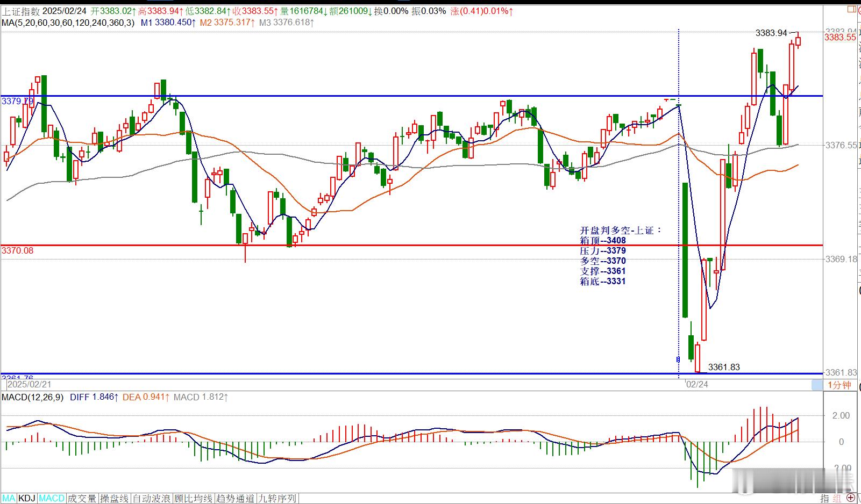Click the 组 button at bottom right
Screen dimensions: 861x504
pyautogui.click(x=837, y=499)
